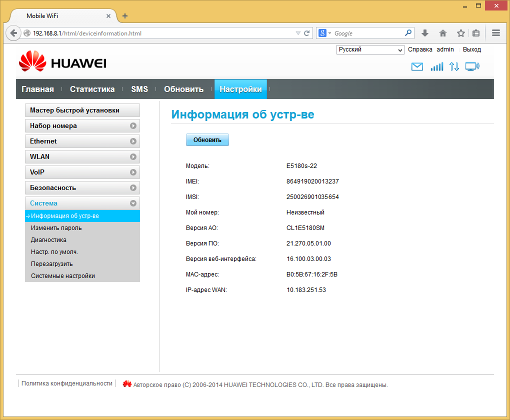Open a new browser tab
Screen dimensions: 510x420
coord(125,16)
